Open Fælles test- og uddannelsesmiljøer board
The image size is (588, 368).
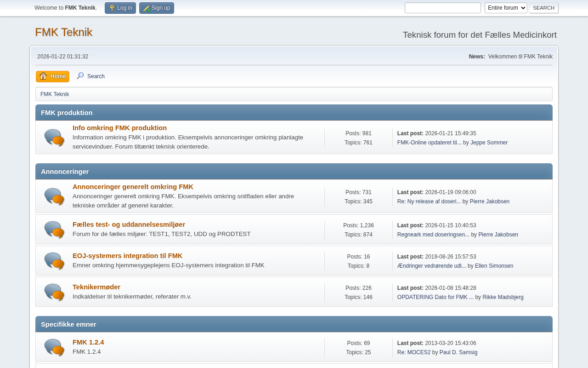click(x=129, y=224)
